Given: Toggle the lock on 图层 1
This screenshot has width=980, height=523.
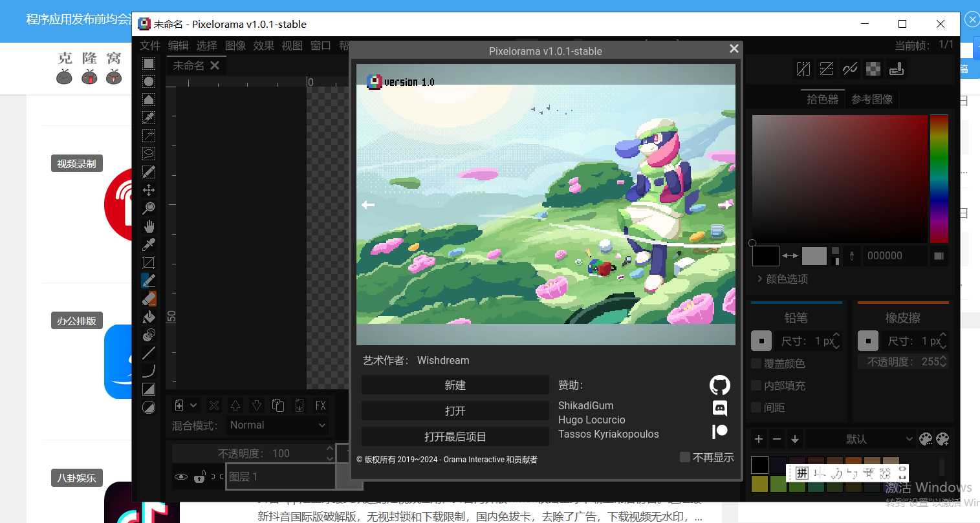Looking at the screenshot, I should tap(200, 476).
